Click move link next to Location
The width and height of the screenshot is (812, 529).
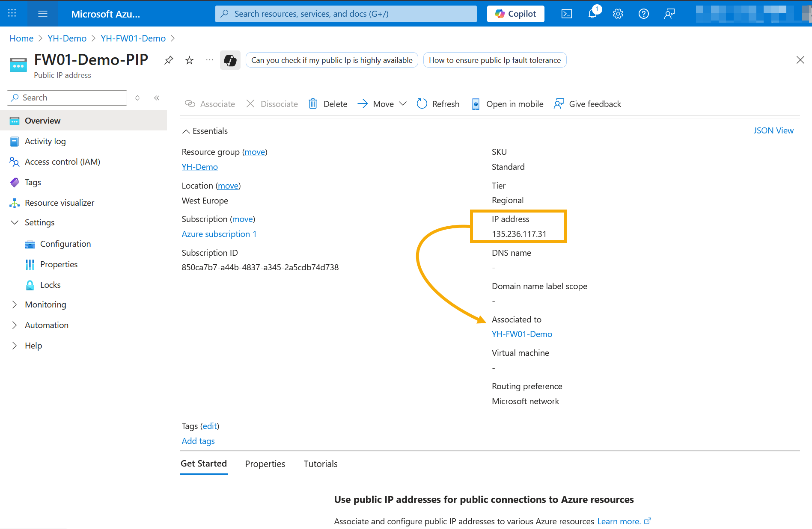tap(228, 186)
